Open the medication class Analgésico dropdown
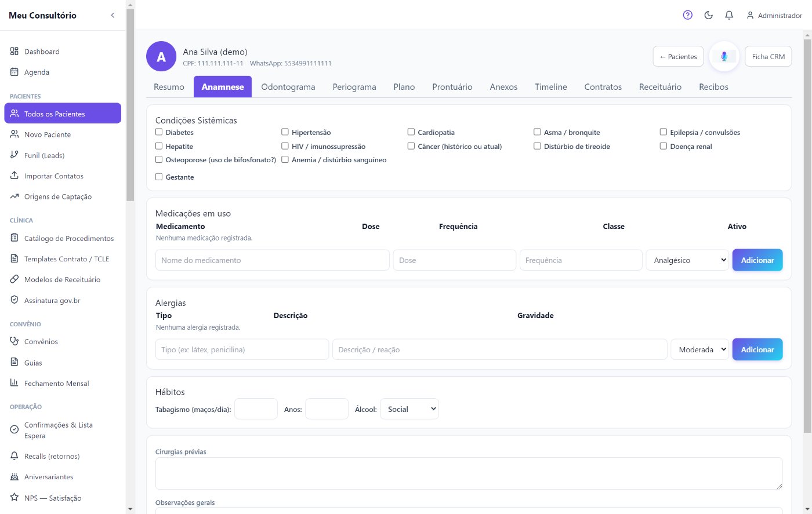Image resolution: width=812 pixels, height=514 pixels. point(687,260)
